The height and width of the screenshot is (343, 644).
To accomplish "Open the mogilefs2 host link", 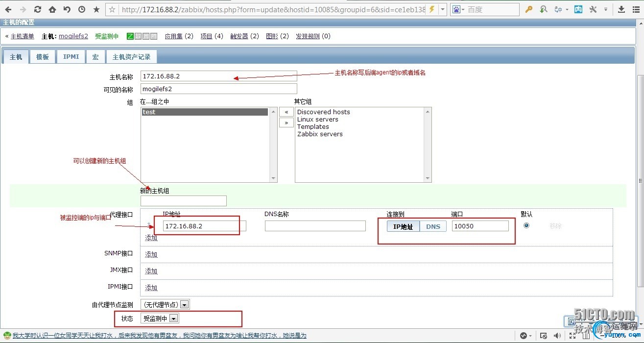I will 73,36.
